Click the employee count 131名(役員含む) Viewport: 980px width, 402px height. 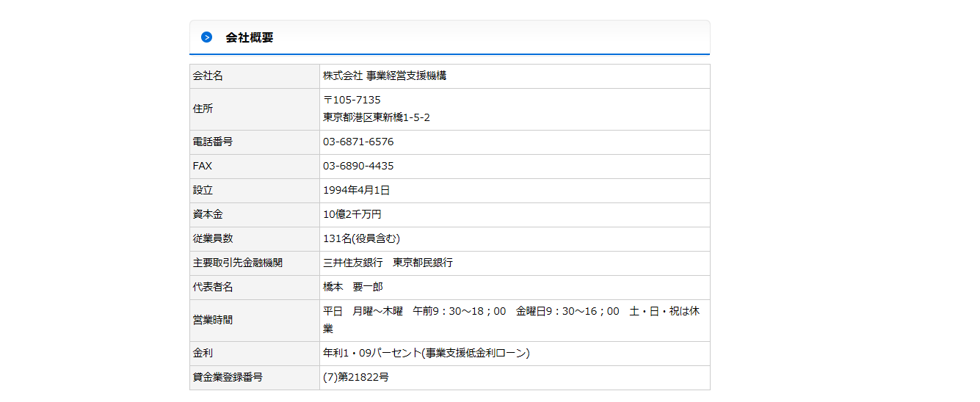click(361, 238)
